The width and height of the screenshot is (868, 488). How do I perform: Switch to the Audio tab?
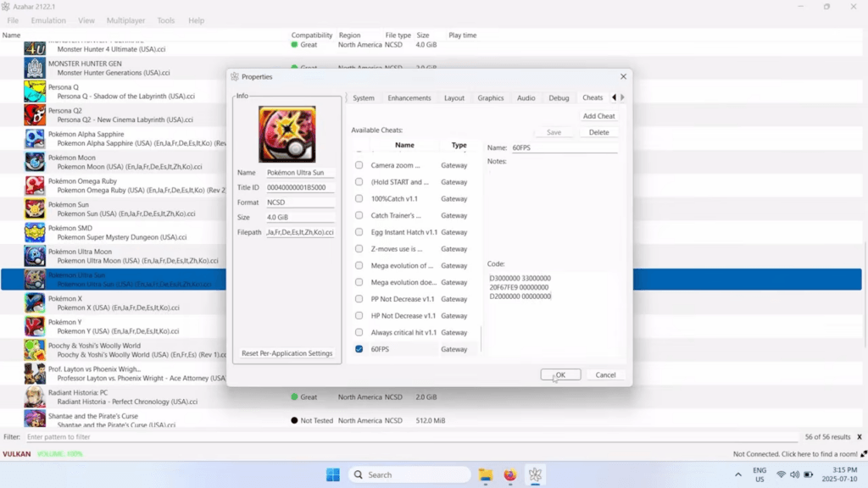coord(526,98)
